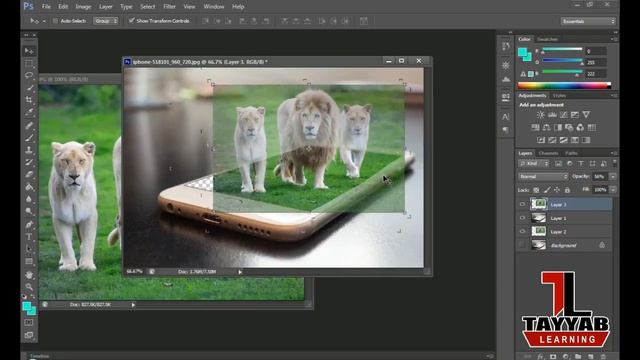Open the File menu
Image resolution: width=640 pixels, height=360 pixels.
click(46, 7)
